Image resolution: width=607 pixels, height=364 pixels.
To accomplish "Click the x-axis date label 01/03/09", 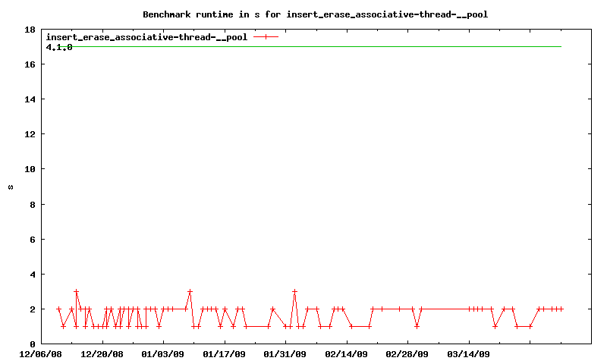I will click(163, 353).
